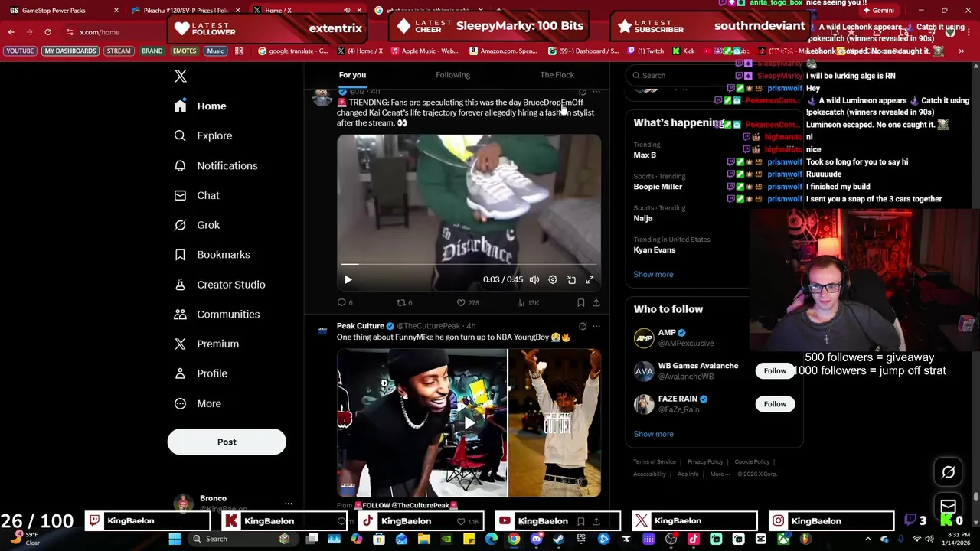Image resolution: width=980 pixels, height=551 pixels.
Task: Open YOUTUBE bookmark folder
Action: coord(20,51)
